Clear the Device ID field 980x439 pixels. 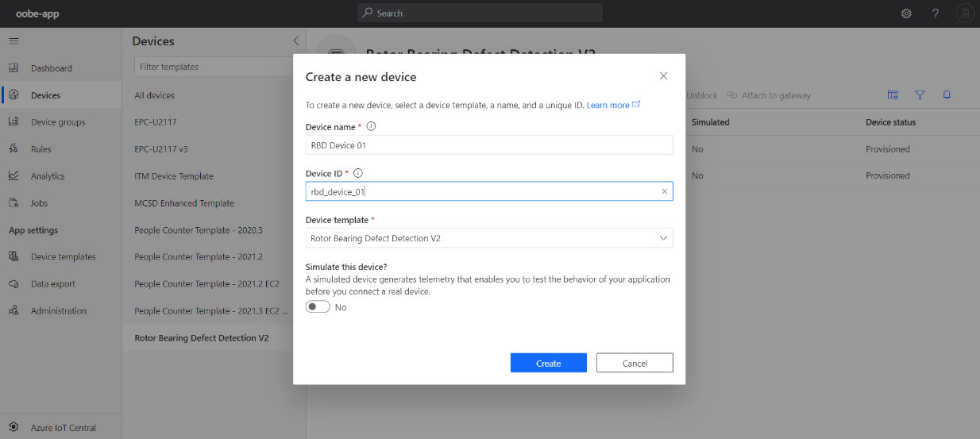pyautogui.click(x=665, y=191)
